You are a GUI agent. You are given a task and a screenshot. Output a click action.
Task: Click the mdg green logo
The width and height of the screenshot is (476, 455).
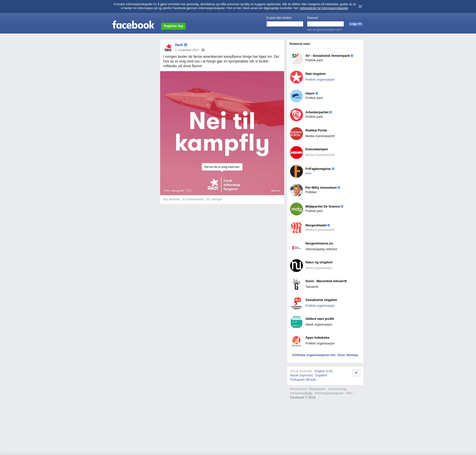coord(297,209)
